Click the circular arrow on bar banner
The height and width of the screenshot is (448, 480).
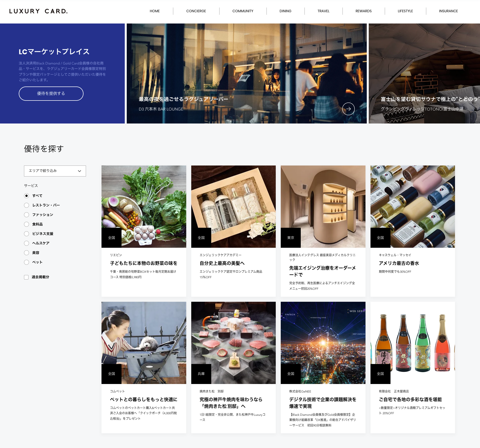(348, 109)
